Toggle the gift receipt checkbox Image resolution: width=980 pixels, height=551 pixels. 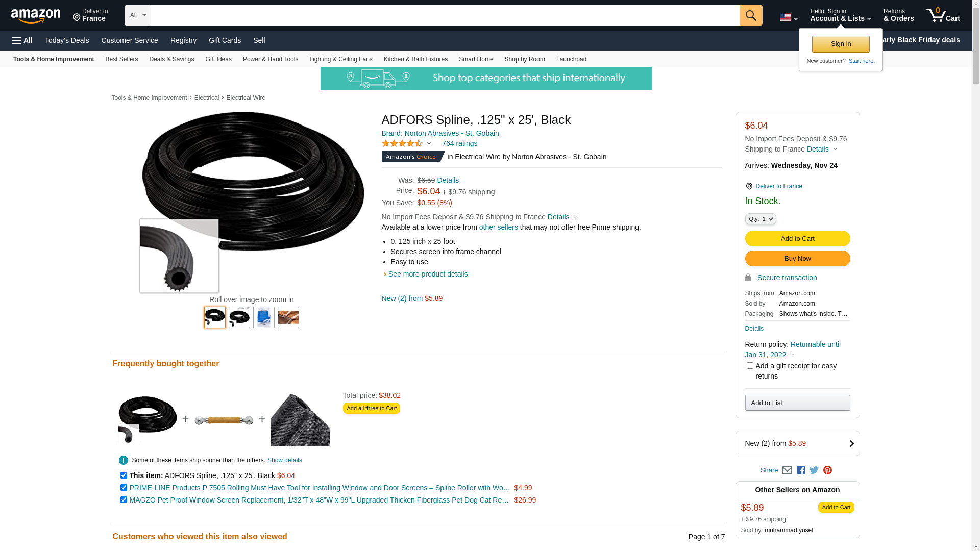click(x=750, y=366)
